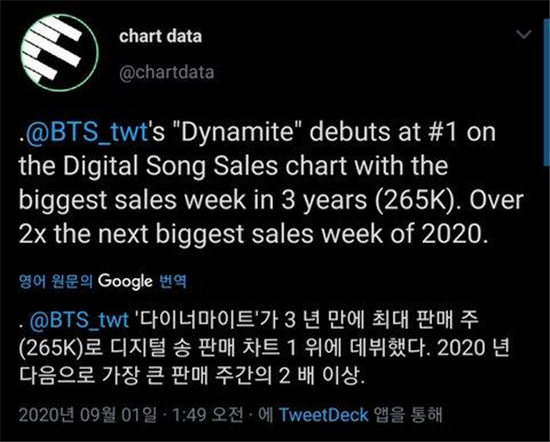Visit the @chartdata handle
550x442 pixels.
(x=166, y=72)
